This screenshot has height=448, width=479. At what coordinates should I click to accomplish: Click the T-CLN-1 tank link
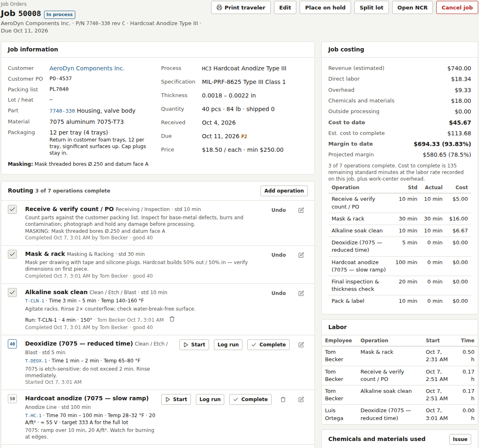click(35, 301)
